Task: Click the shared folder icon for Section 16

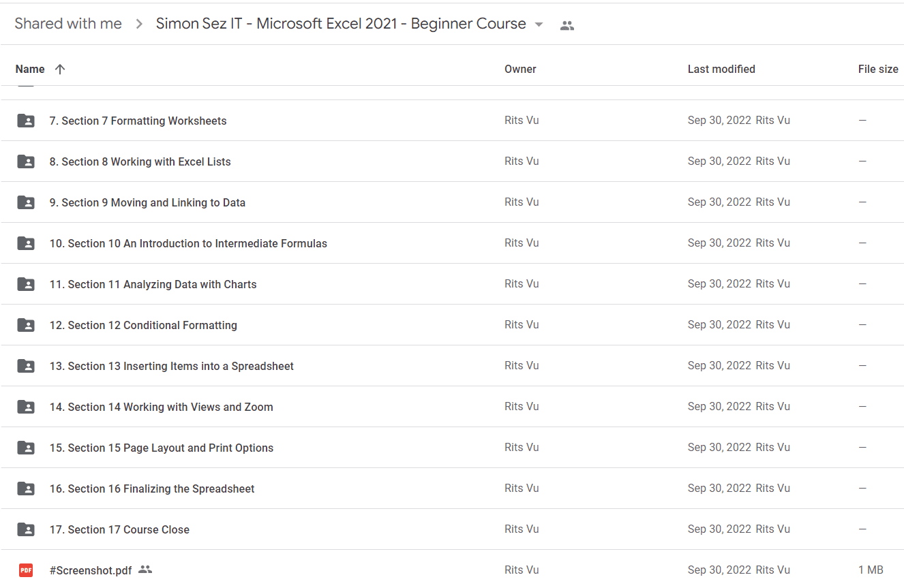Action: point(26,489)
